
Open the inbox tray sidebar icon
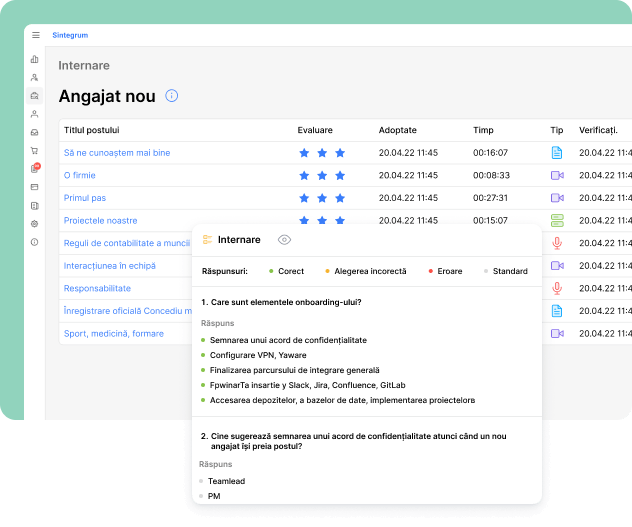coord(35,132)
